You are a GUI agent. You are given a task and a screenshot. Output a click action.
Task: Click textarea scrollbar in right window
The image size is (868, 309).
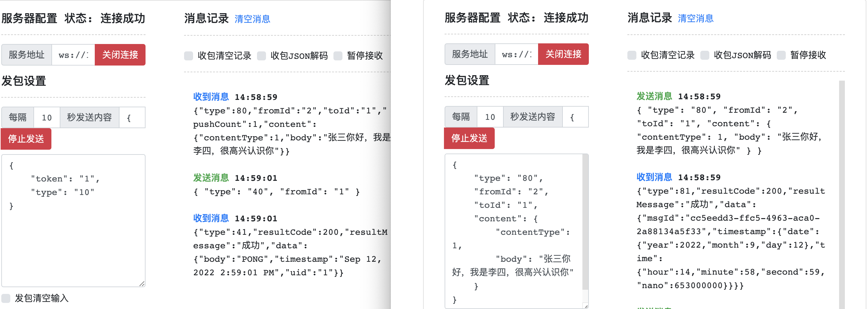point(585,222)
